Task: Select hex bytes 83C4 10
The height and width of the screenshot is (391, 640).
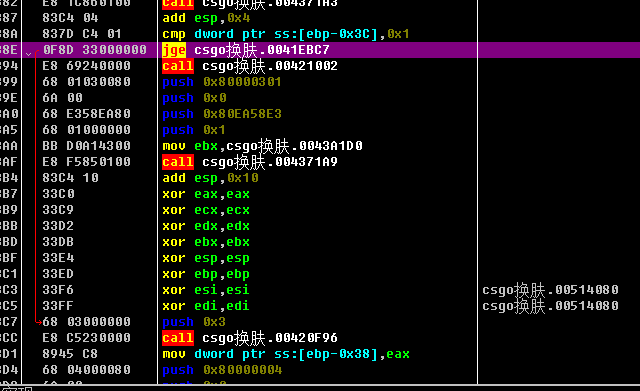Action: [70, 178]
